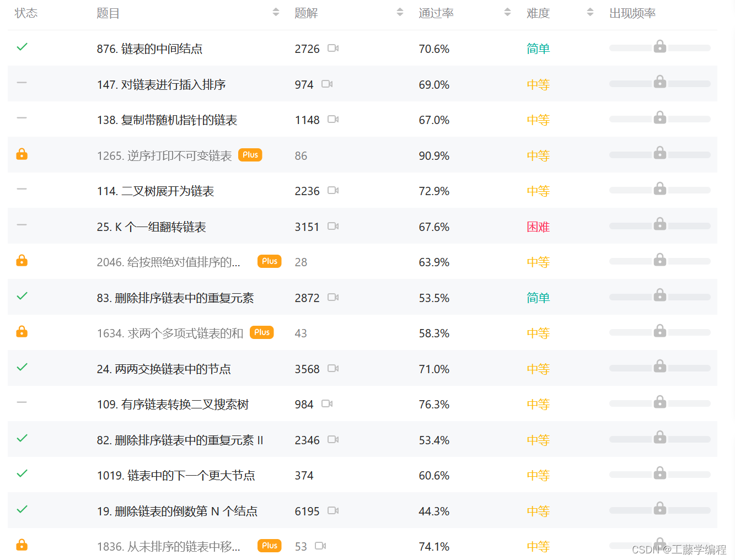Click the premium lock icon beside problem 1265
Screen dimensions: 735x560
click(x=22, y=154)
